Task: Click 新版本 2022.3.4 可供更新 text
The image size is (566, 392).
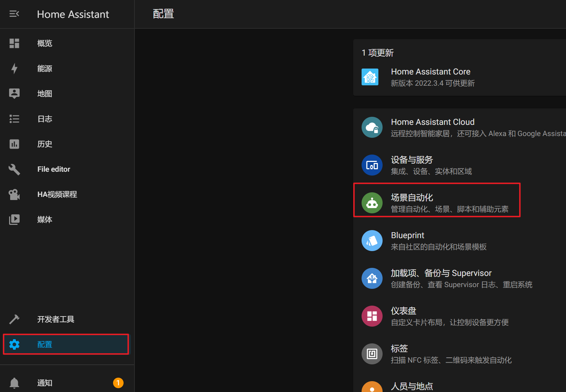Action: pos(433,83)
